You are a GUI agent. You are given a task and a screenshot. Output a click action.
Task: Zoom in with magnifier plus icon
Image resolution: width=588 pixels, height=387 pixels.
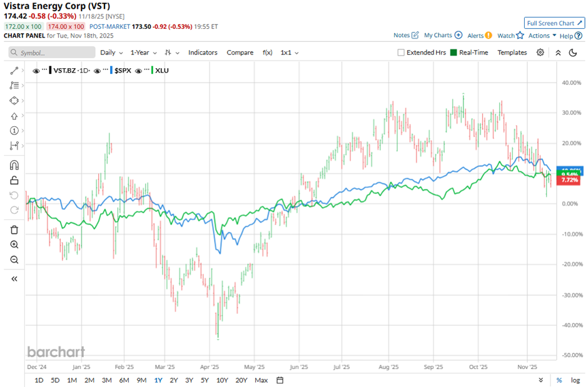[14, 244]
